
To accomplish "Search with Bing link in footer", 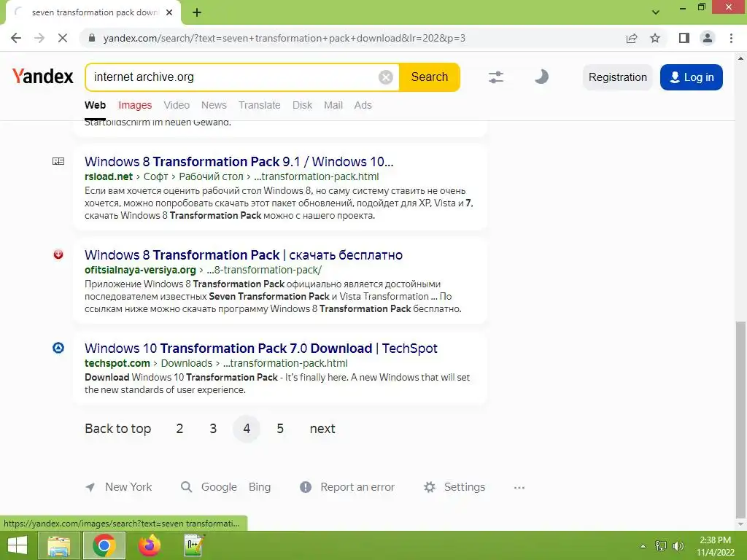I will [260, 487].
